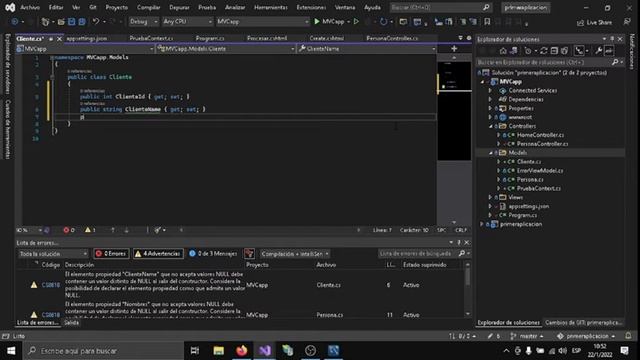
Task: Toggle the 4 Advertencias filter button
Action: click(158, 254)
